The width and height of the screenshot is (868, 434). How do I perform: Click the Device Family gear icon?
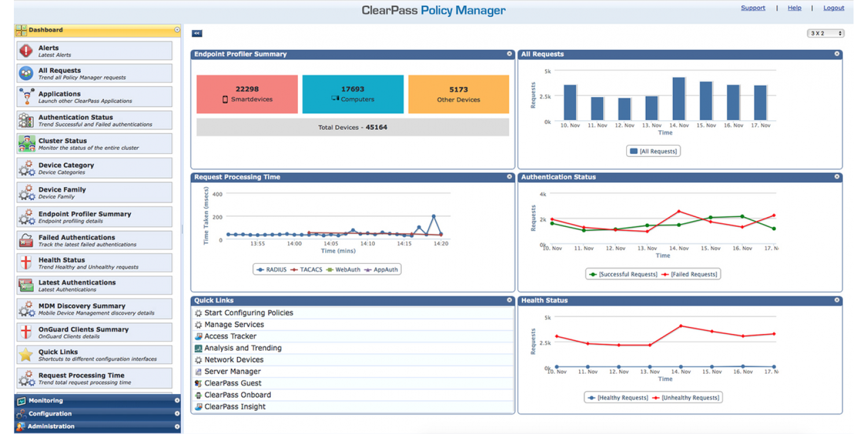click(x=27, y=192)
